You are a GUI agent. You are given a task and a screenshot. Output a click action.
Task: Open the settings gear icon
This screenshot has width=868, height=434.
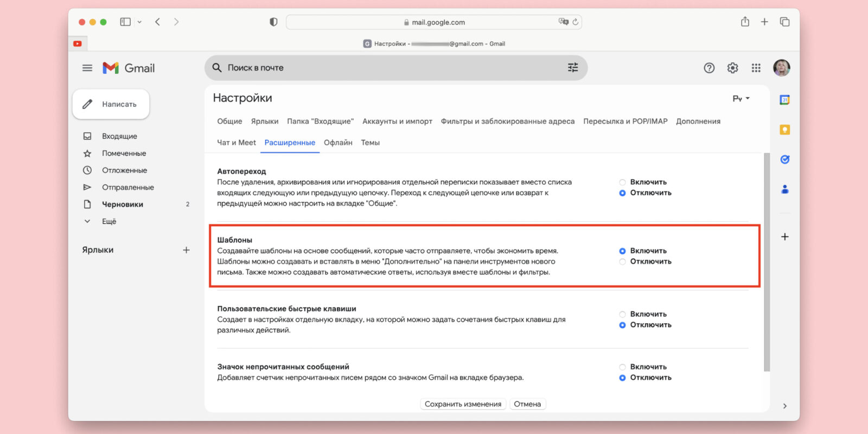(x=732, y=68)
